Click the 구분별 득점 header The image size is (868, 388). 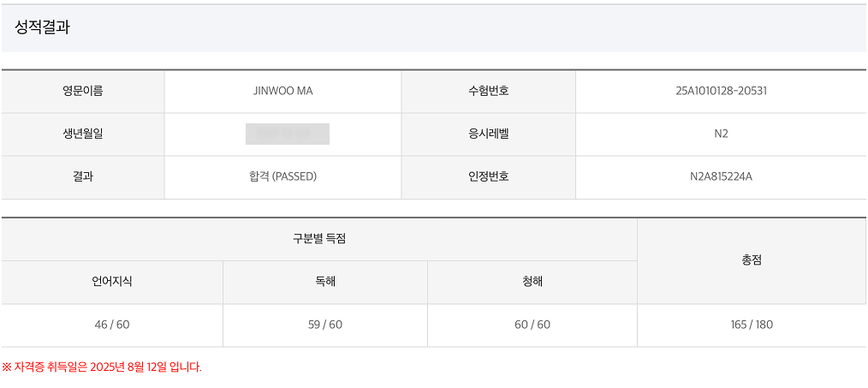pyautogui.click(x=318, y=239)
